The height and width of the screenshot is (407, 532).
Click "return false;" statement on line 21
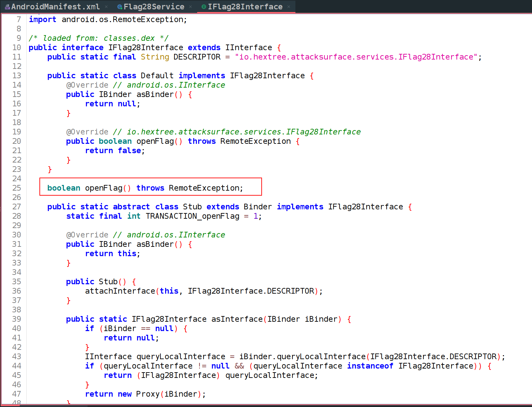tap(115, 150)
